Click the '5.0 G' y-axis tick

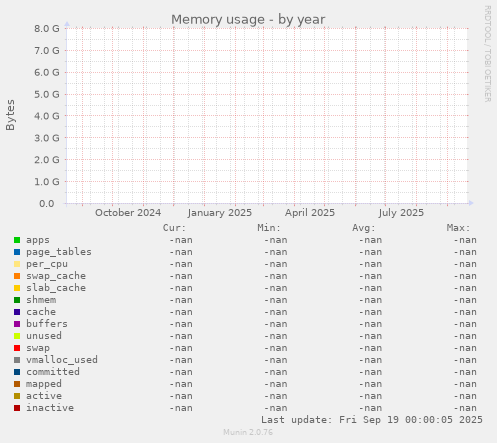(x=47, y=94)
